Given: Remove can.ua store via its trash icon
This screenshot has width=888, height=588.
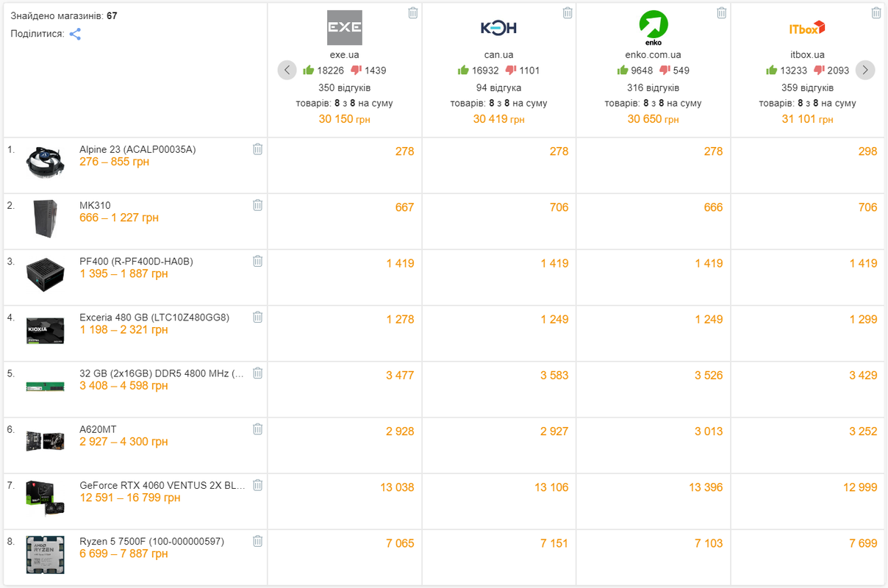Looking at the screenshot, I should pos(567,12).
